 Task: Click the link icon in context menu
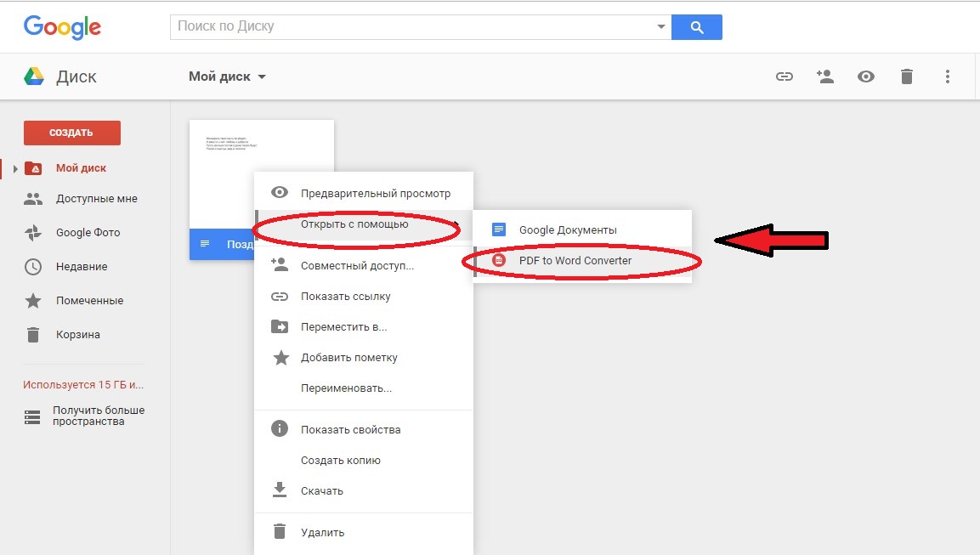(x=280, y=297)
